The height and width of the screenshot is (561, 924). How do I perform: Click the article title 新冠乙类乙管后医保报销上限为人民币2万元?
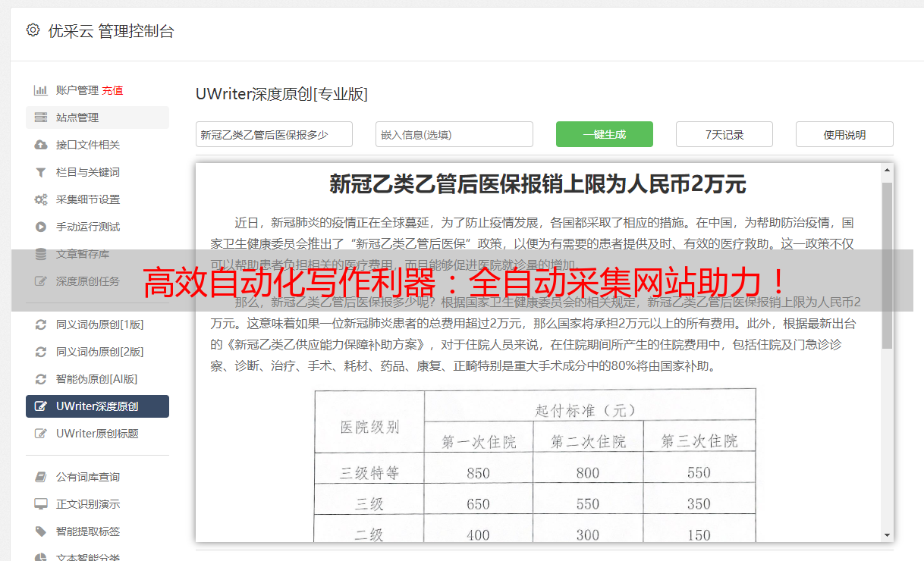tap(537, 184)
